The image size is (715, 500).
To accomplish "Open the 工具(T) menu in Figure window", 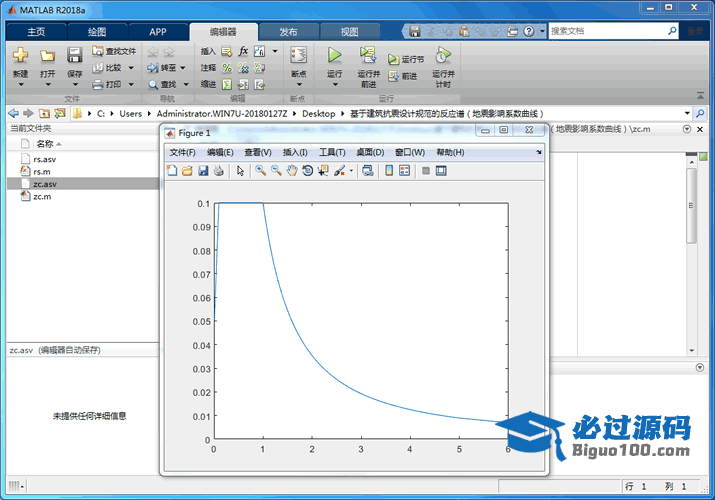I will [331, 152].
